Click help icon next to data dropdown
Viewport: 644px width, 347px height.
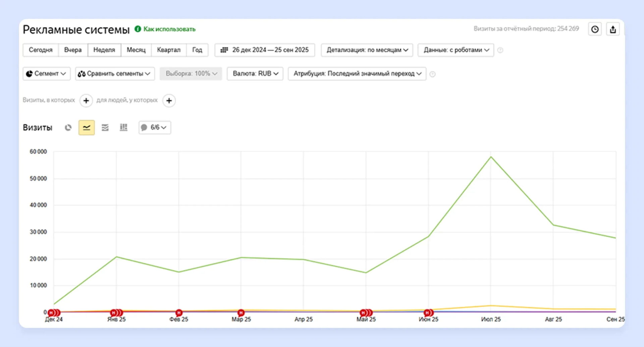click(x=500, y=50)
